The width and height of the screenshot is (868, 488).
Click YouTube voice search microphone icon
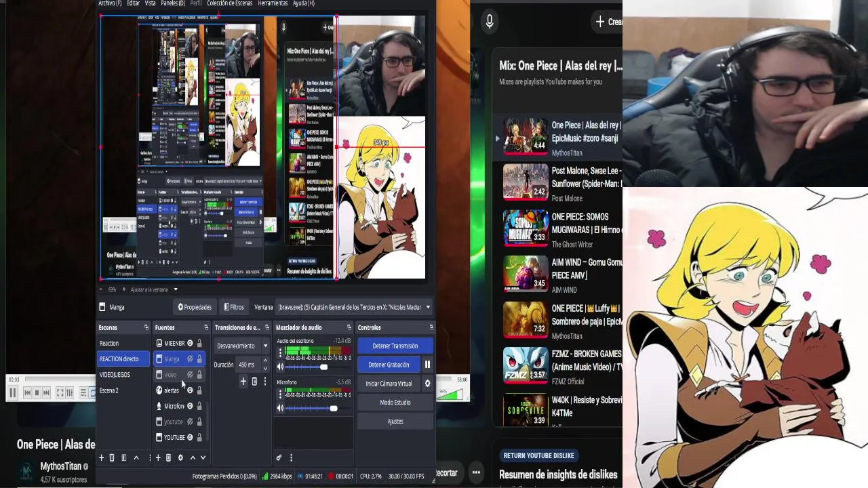[x=490, y=22]
